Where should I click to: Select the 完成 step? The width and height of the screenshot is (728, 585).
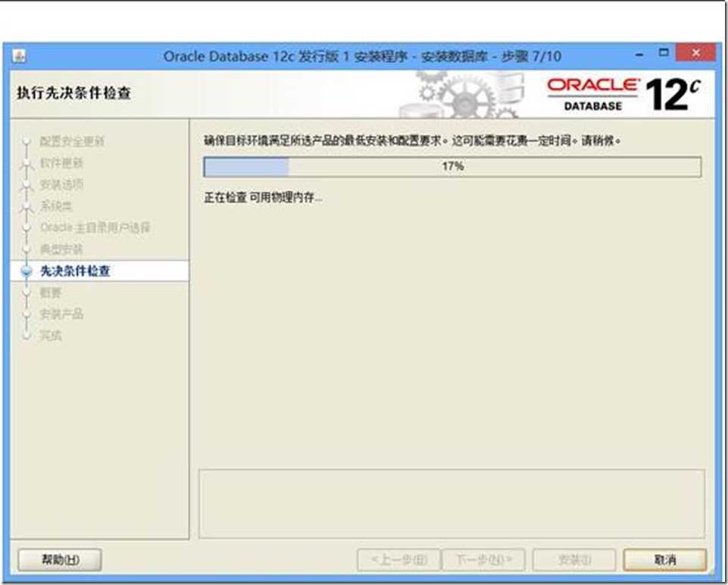(x=51, y=336)
